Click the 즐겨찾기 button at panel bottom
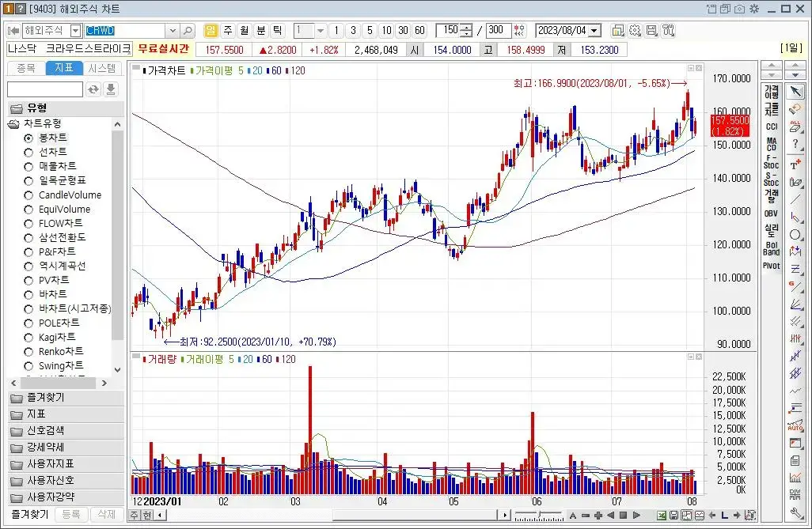 (x=30, y=515)
